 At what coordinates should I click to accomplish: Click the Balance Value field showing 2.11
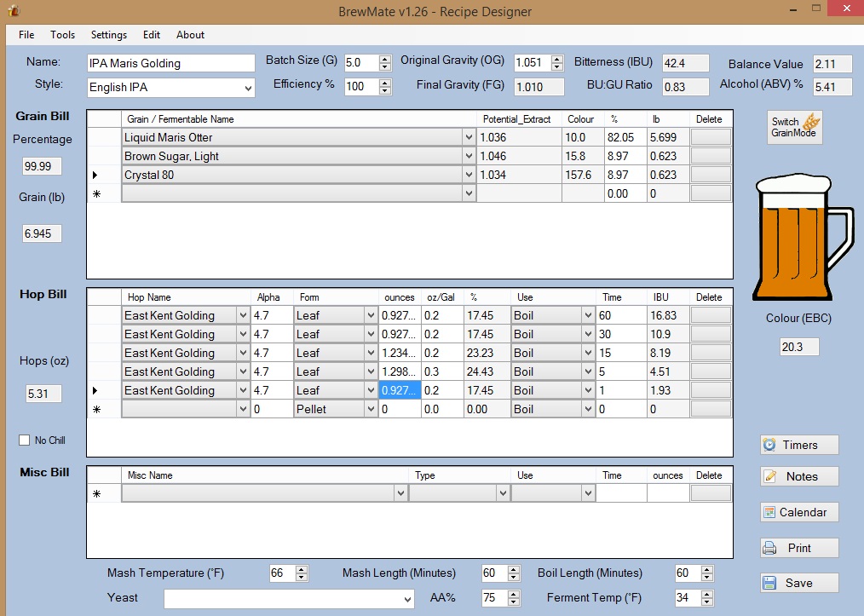(832, 64)
